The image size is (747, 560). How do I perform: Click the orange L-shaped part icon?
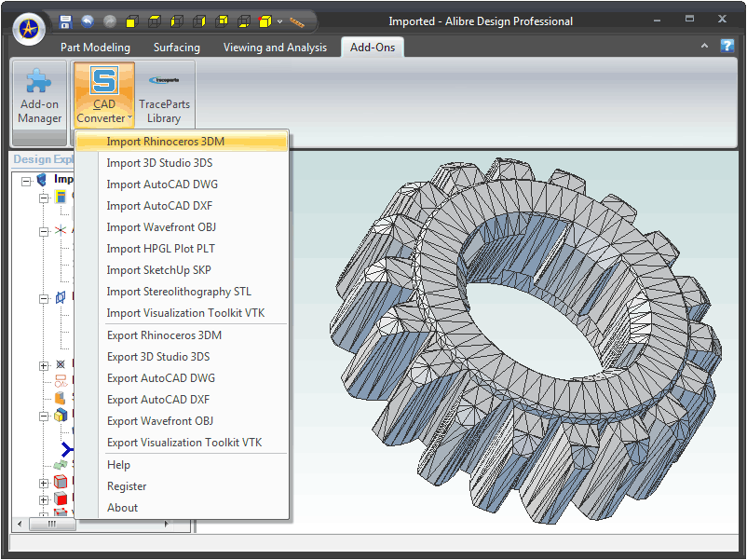coord(60,398)
